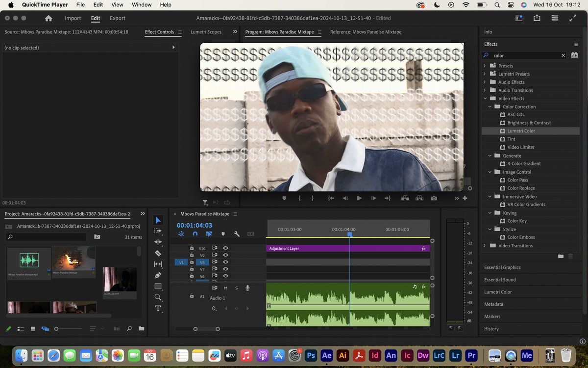Open the Program monitor button editor plus
Screen dimensions: 588x368
coord(465,198)
